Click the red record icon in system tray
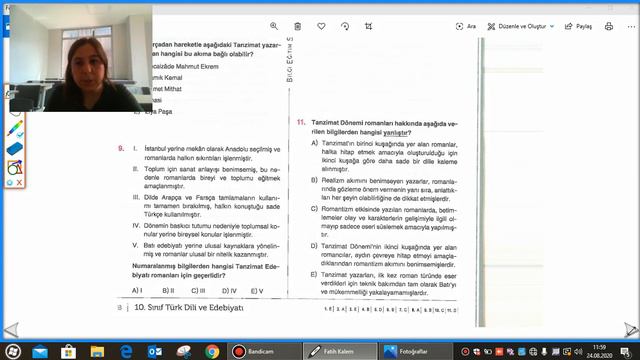The height and width of the screenshot is (360, 640). coord(465,351)
